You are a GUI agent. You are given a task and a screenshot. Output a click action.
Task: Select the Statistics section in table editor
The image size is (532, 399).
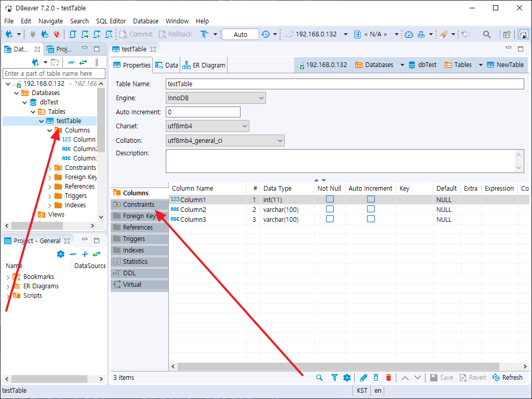click(139, 262)
